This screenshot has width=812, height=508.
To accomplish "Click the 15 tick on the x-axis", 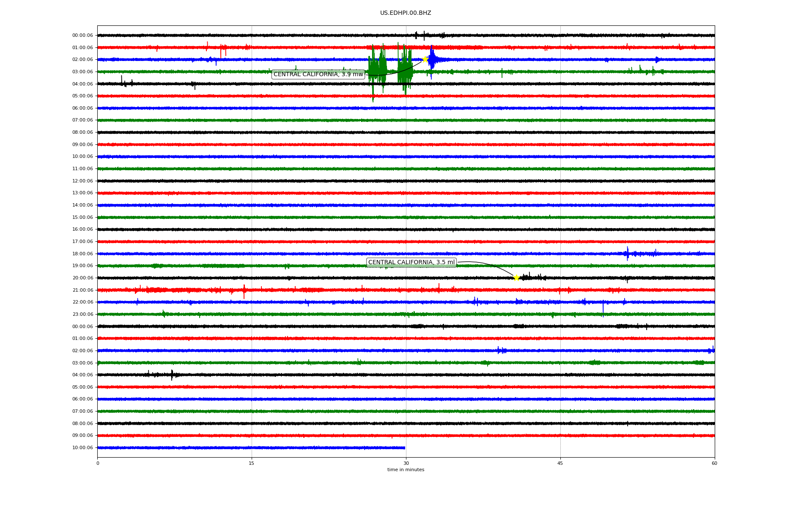I will pyautogui.click(x=252, y=463).
